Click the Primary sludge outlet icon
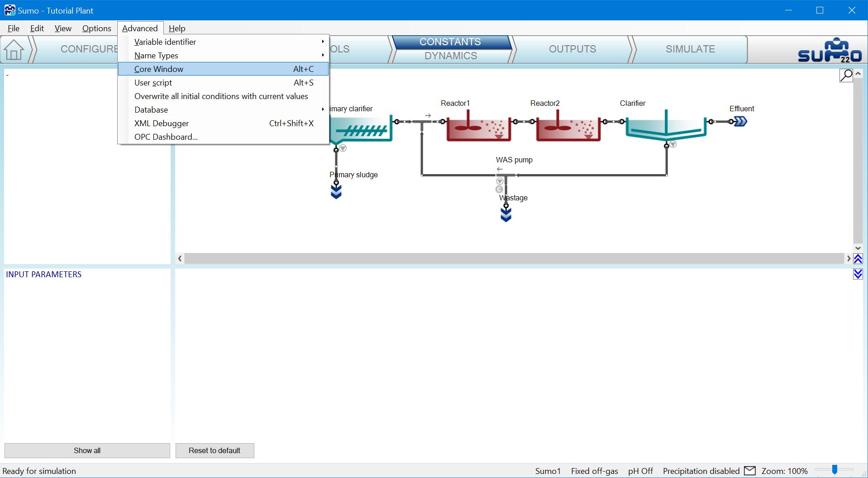 [x=336, y=191]
